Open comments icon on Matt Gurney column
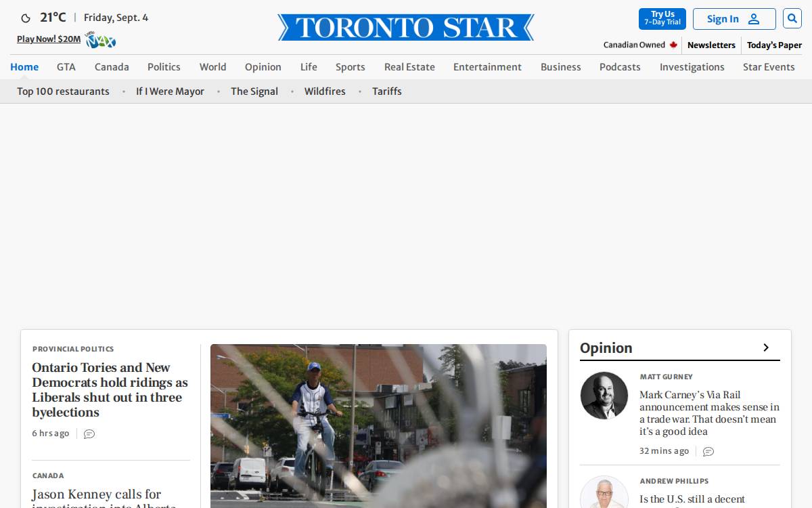812x508 pixels. (x=708, y=451)
